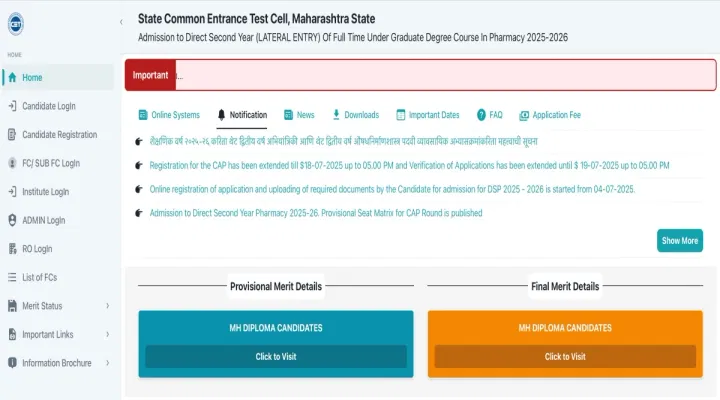Click the CET Cell logo
Viewport: 720px width, 400px height.
[x=15, y=22]
